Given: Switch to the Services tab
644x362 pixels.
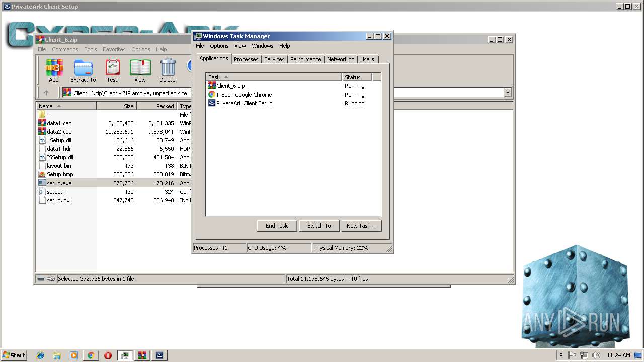Looking at the screenshot, I should pyautogui.click(x=274, y=59).
